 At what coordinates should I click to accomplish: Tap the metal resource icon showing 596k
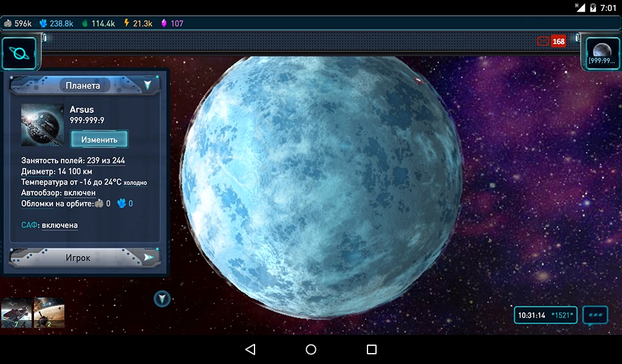click(x=8, y=24)
